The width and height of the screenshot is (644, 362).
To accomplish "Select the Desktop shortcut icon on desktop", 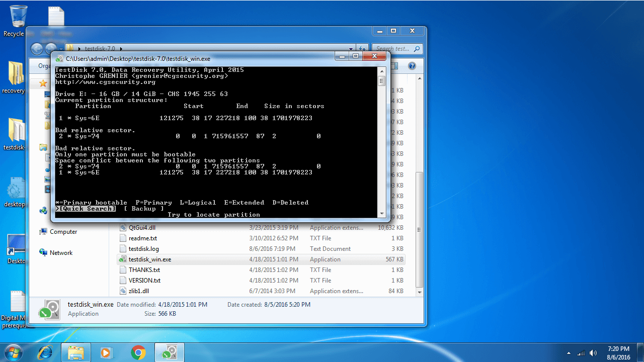I will click(x=16, y=248).
